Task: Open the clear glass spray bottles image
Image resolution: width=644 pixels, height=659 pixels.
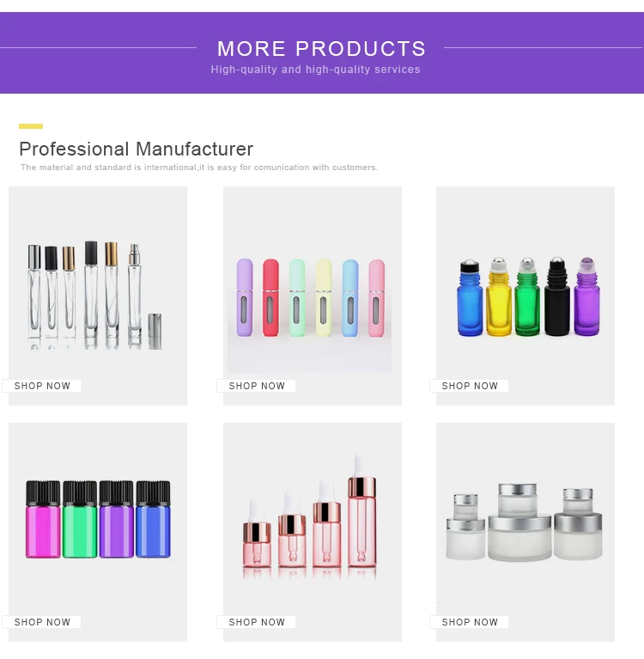Action: point(98,296)
